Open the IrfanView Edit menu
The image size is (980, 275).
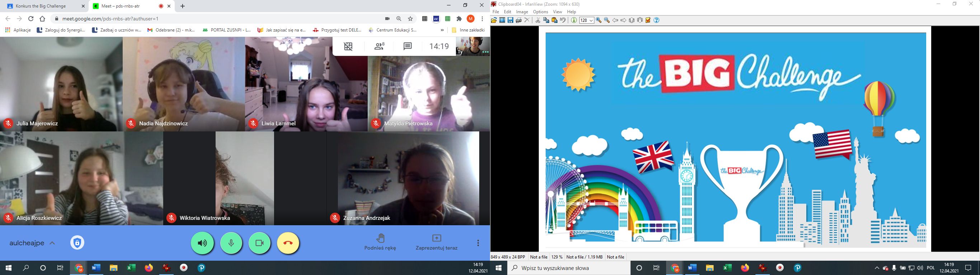tap(508, 12)
